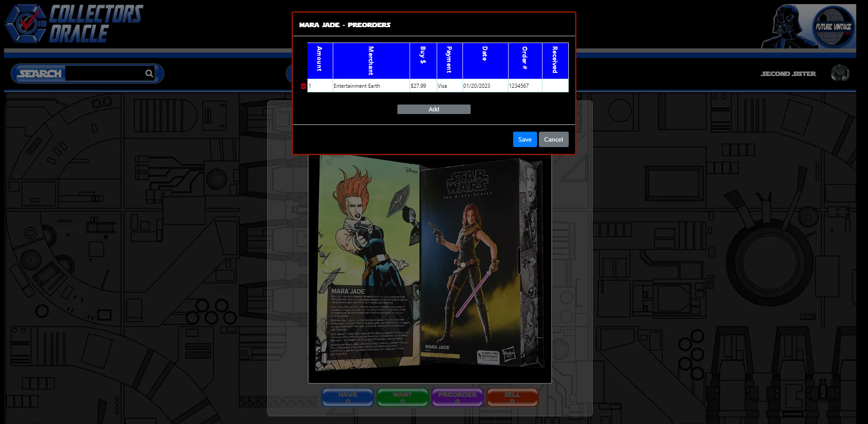Cancel the preorders dialog
Image resolution: width=868 pixels, height=424 pixels.
click(x=553, y=139)
